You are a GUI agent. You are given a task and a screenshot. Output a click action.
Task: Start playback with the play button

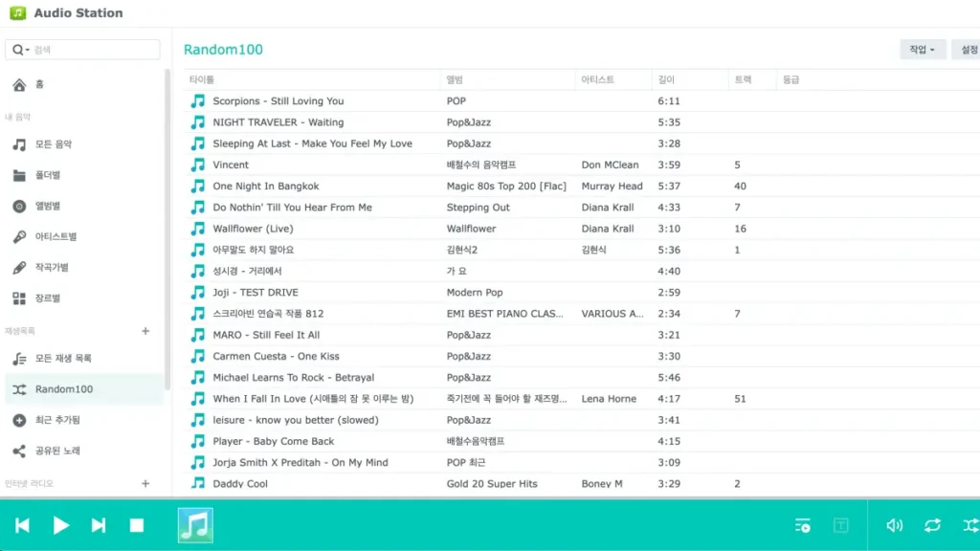(60, 525)
